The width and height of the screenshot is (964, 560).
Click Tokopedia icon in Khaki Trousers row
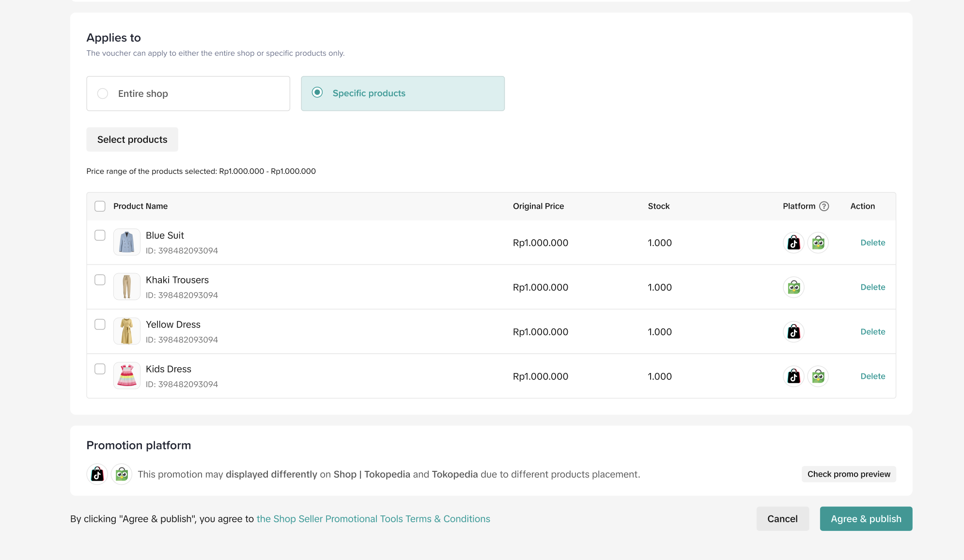793,287
